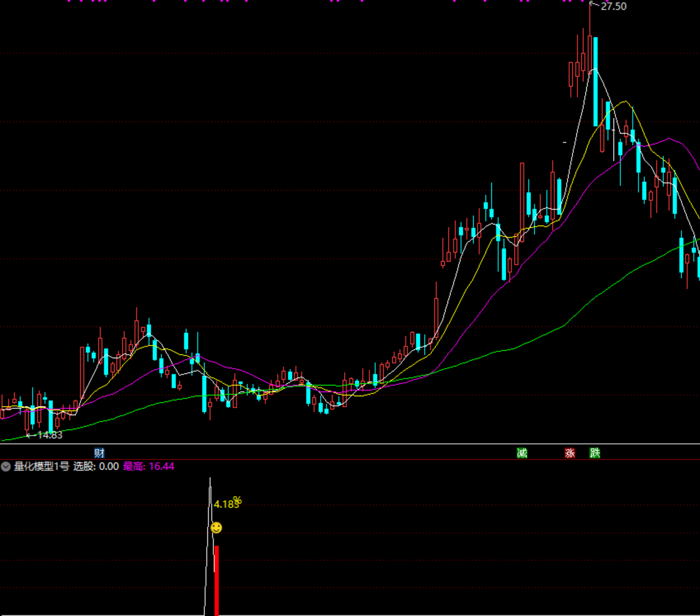
Task: Click the 27.50 high price label
Action: click(x=613, y=7)
